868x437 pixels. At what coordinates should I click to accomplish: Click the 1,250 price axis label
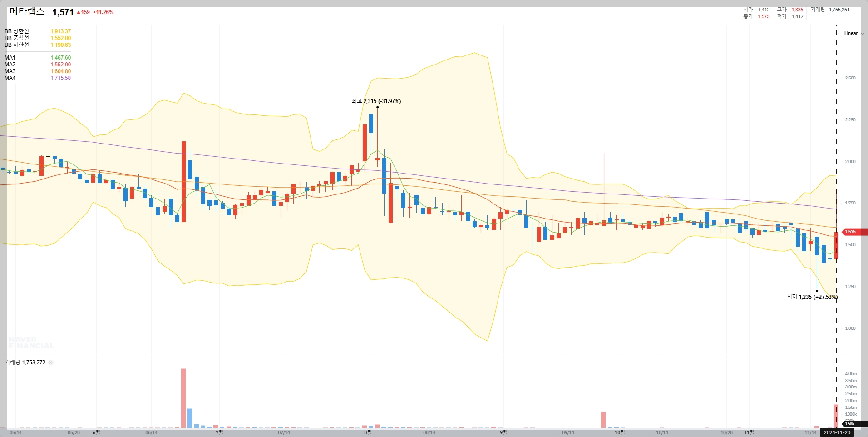pos(850,287)
